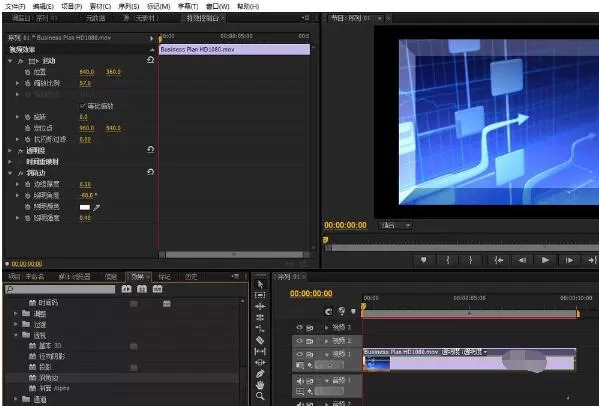Expand the 调整 folder in effects
The image size is (599, 406).
(16, 313)
